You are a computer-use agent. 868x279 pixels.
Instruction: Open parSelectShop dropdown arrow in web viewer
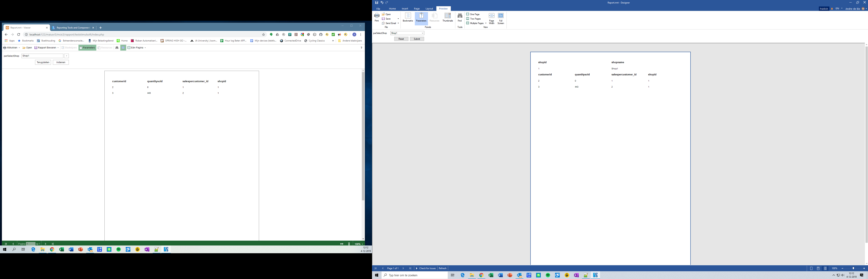coord(67,56)
